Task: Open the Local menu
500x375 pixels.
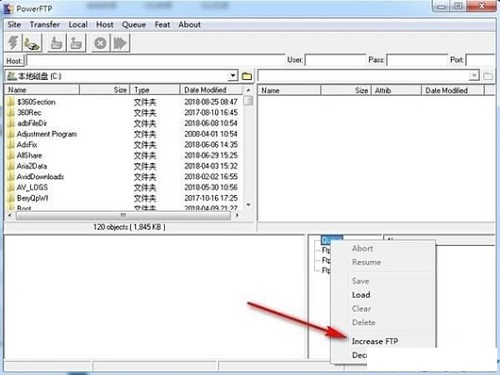Action: coord(78,25)
